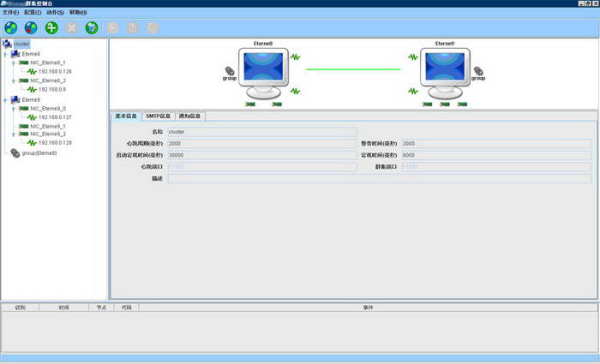Click the first blue globe connect icon
Viewport: 600px width, 364px height.
(x=10, y=28)
